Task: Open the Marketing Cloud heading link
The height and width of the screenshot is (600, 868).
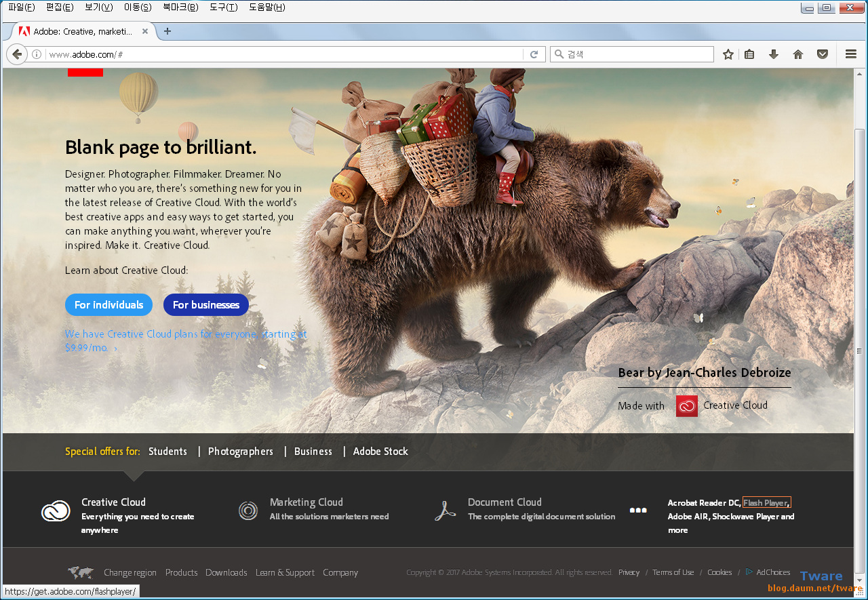Action: [307, 502]
